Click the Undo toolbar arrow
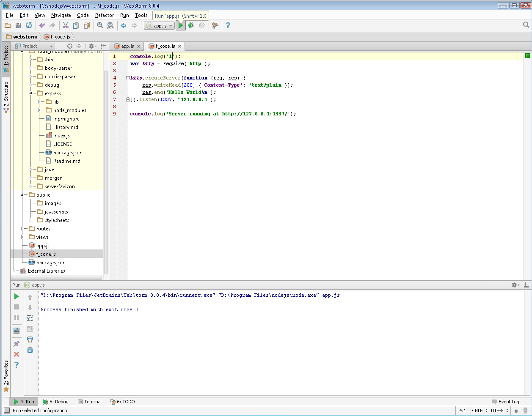Image resolution: width=532 pixels, height=416 pixels. (42, 25)
